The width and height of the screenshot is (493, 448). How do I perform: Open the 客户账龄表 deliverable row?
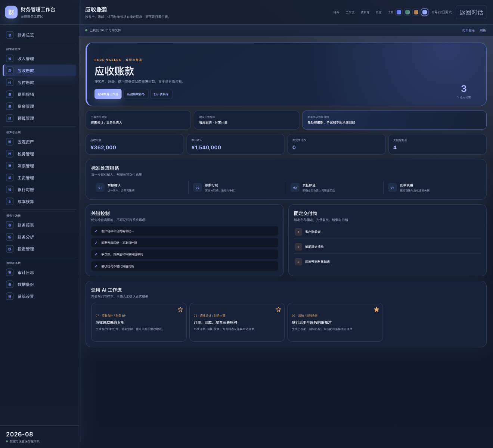(387, 232)
